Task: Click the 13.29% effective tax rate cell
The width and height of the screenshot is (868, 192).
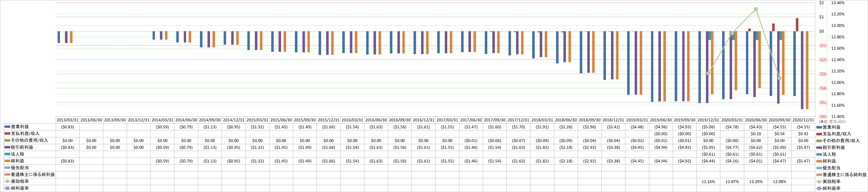Action: [x=756, y=182]
